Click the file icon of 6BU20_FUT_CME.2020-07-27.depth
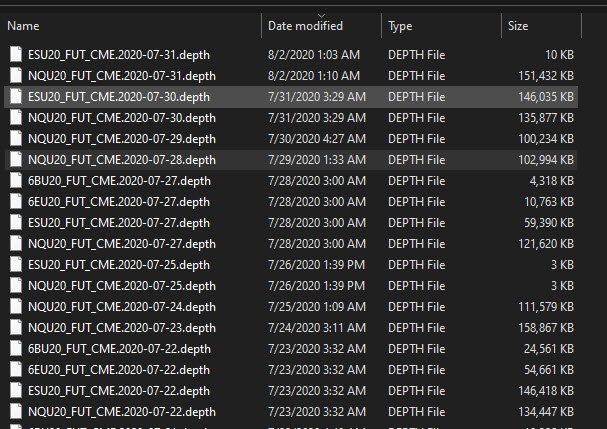The height and width of the screenshot is (429, 607). pyautogui.click(x=15, y=180)
